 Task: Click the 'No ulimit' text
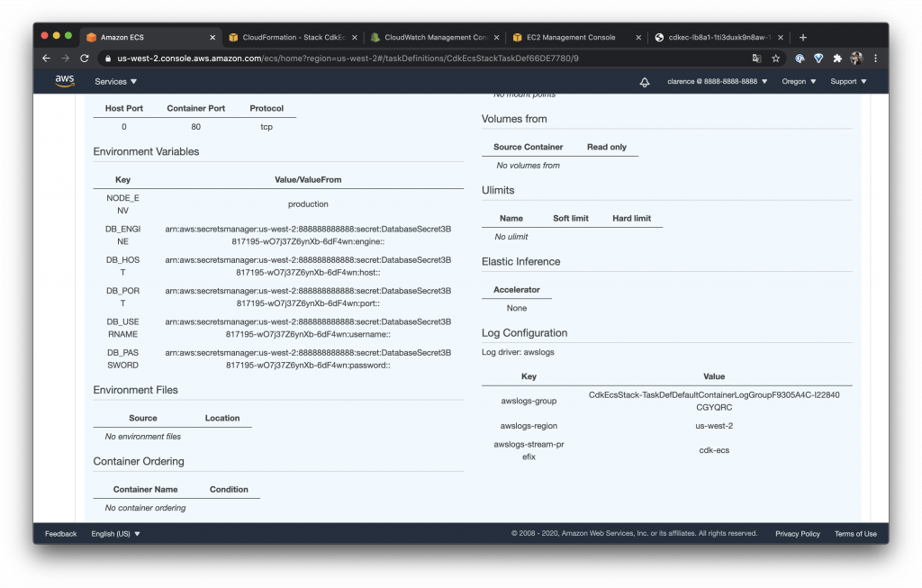point(511,237)
